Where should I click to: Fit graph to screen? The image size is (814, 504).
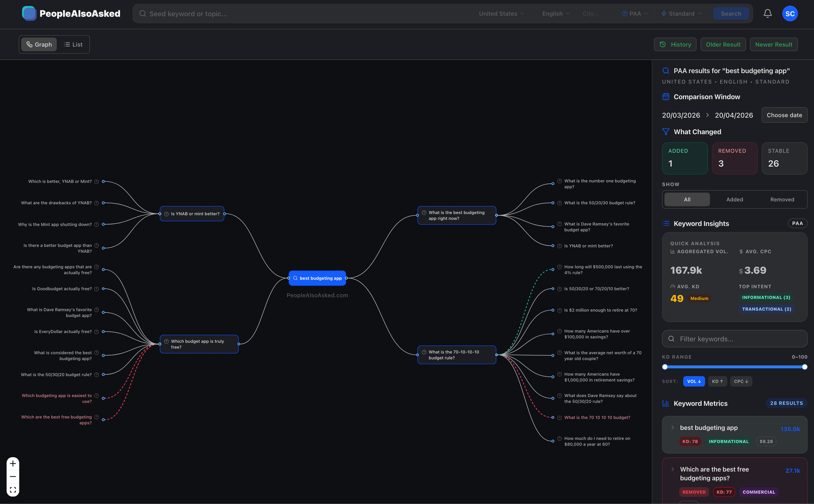point(13,490)
